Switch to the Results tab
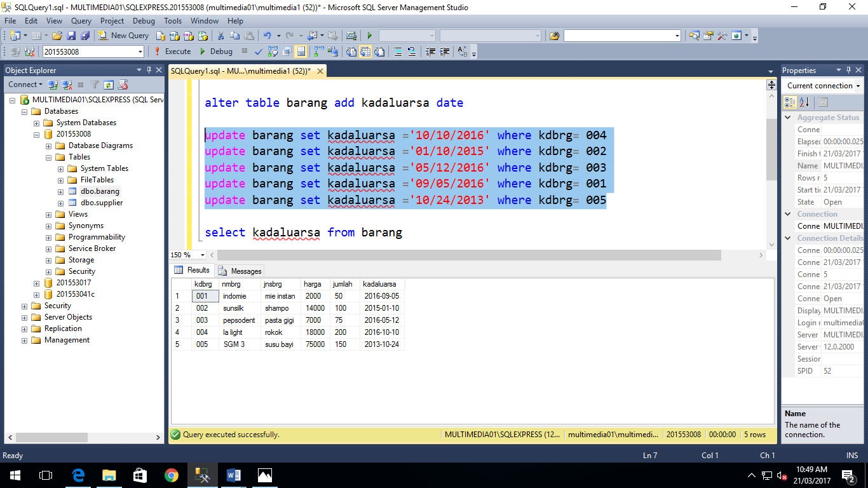The image size is (868, 488). click(192, 270)
